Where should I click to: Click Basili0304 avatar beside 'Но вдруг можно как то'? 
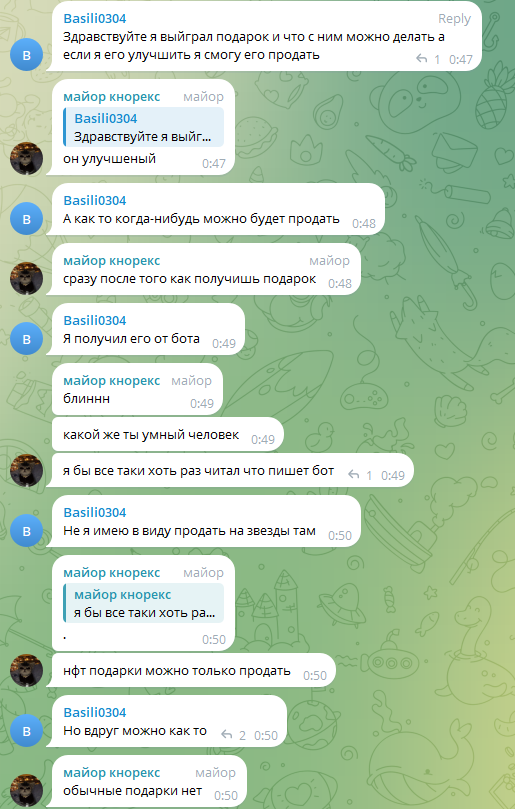[26, 731]
